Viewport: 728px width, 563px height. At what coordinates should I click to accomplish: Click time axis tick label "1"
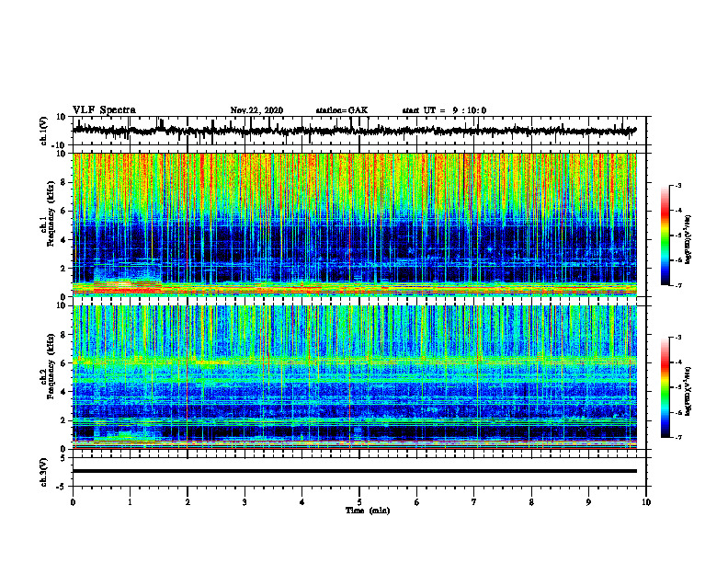[130, 502]
